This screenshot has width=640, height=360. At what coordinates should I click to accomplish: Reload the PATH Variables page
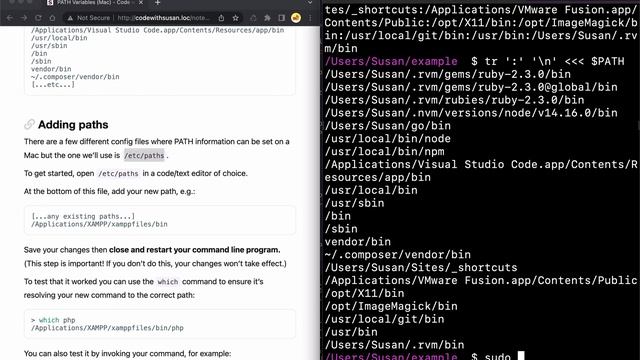coord(38,18)
